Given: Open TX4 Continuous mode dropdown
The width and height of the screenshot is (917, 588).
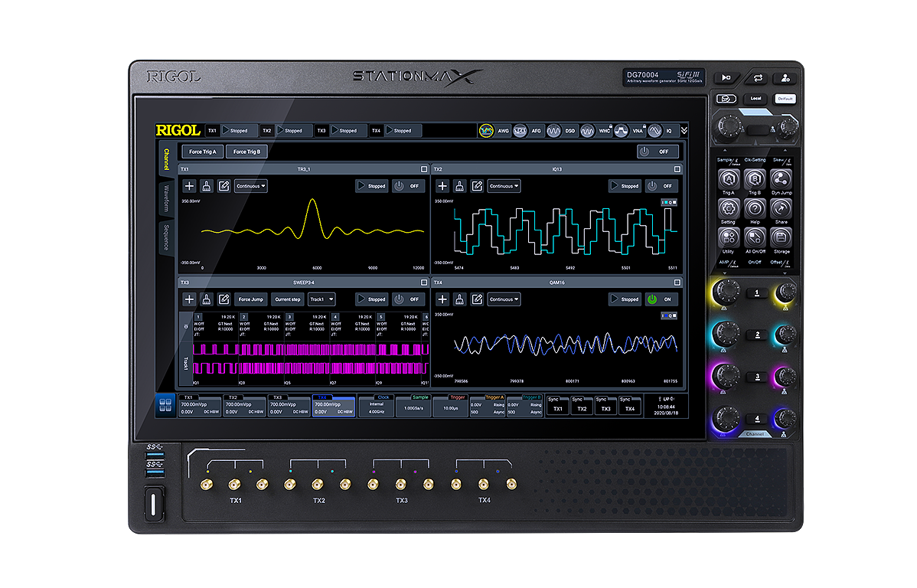Looking at the screenshot, I should point(504,299).
